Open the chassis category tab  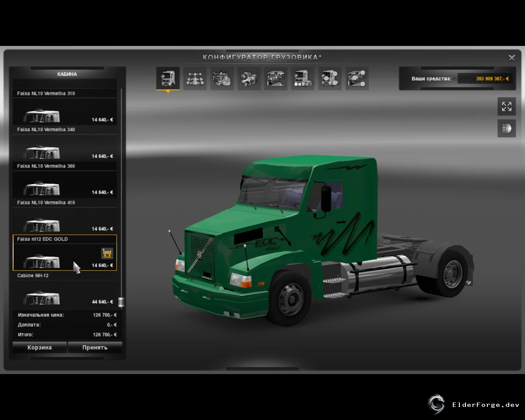coord(195,78)
